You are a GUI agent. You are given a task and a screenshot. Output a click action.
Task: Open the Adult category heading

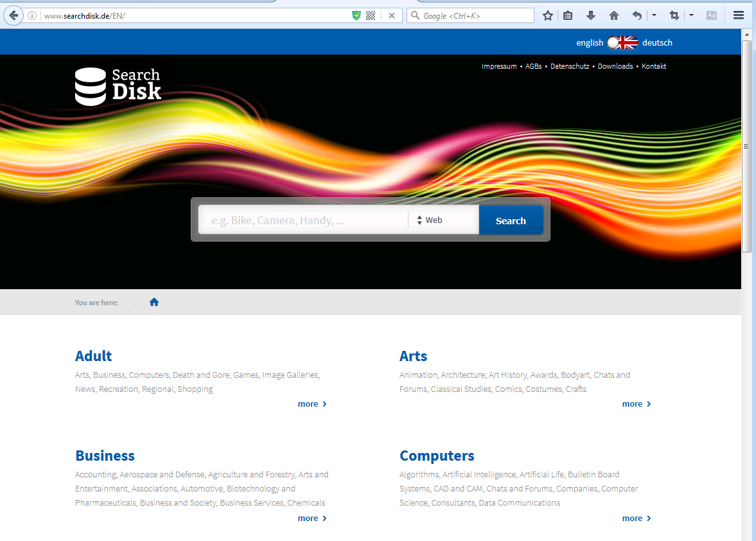tap(94, 356)
